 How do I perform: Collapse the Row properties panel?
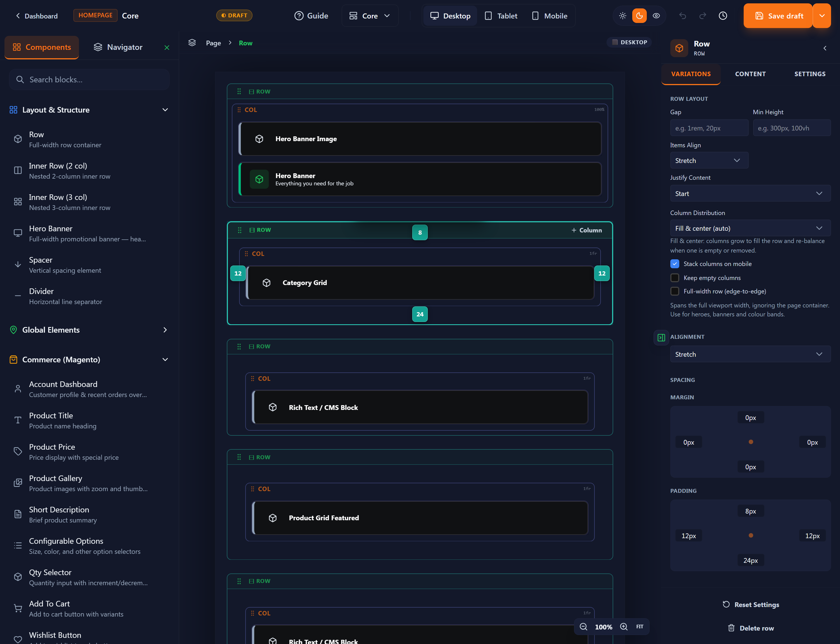825,48
